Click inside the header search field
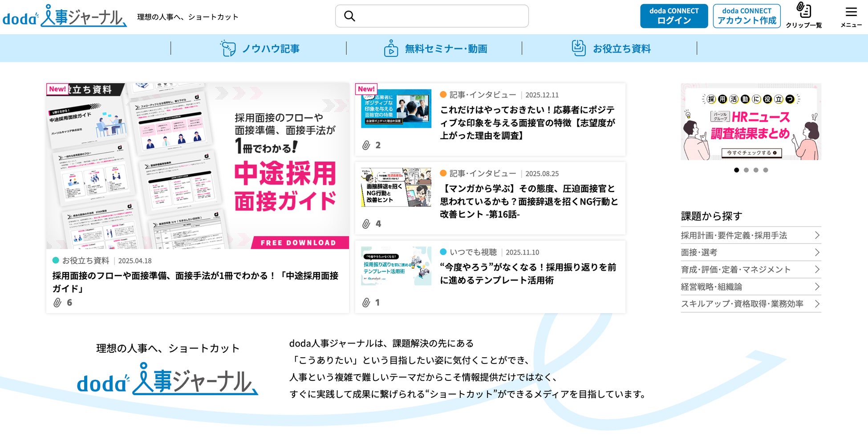Viewport: 868px width, 436px height. coord(432,16)
